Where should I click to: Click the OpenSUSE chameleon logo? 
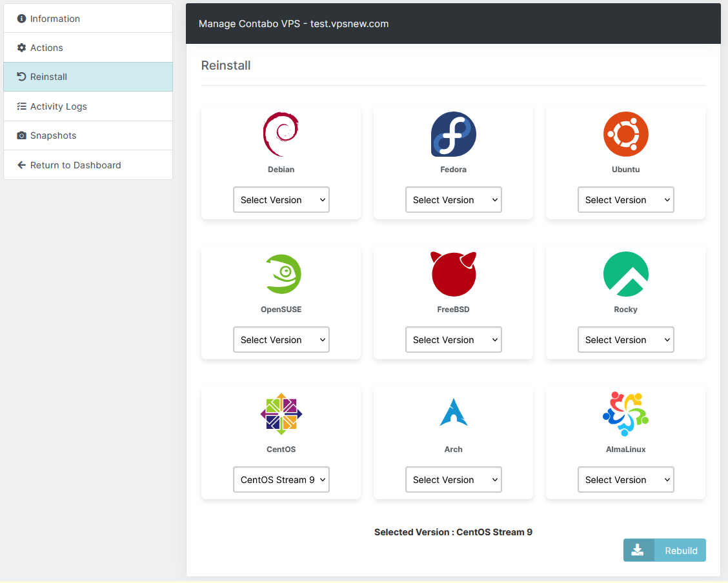[281, 274]
